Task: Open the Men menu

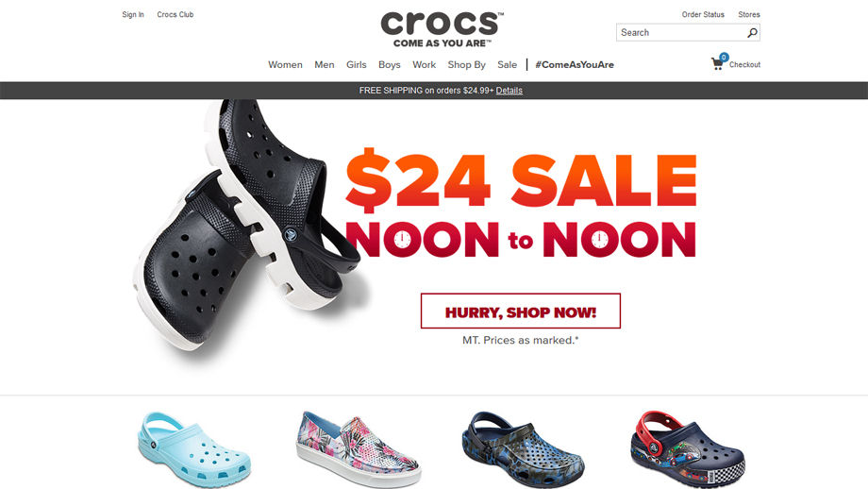Action: (x=325, y=65)
